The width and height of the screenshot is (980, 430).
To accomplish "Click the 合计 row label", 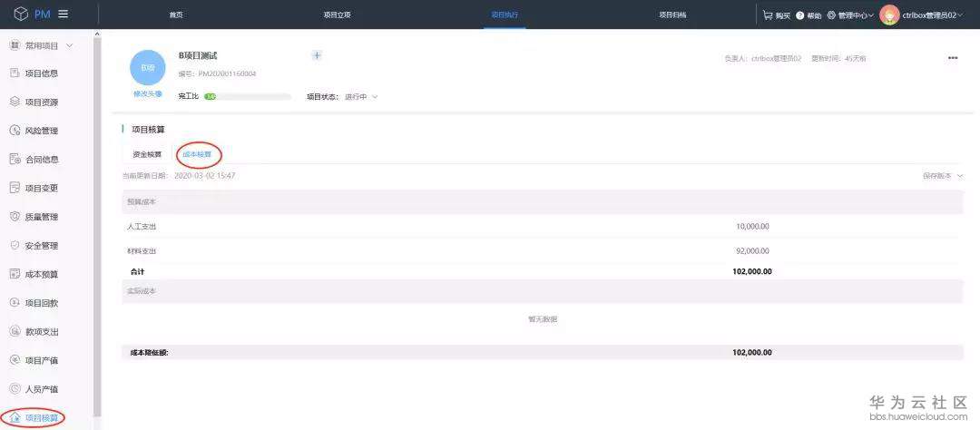I will [138, 272].
